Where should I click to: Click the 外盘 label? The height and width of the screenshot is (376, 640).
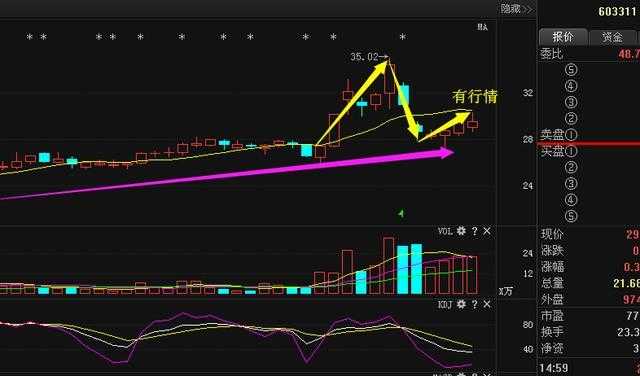tap(552, 300)
